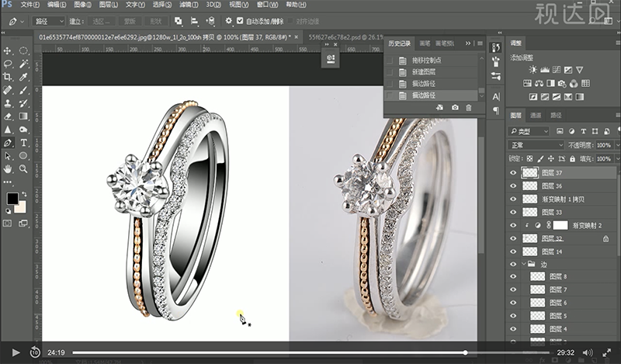
Task: Select the Healing Brush tool
Action: pos(8,90)
